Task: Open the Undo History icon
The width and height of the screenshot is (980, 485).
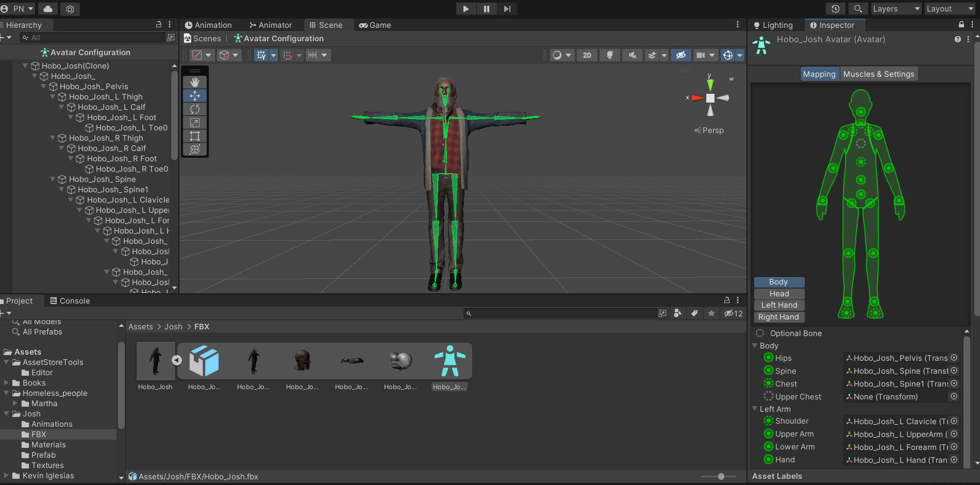Action: point(836,9)
